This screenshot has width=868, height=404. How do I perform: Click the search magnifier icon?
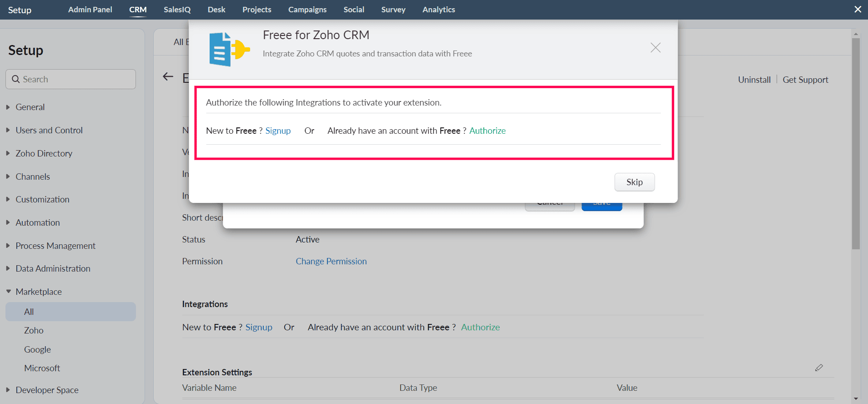(16, 79)
